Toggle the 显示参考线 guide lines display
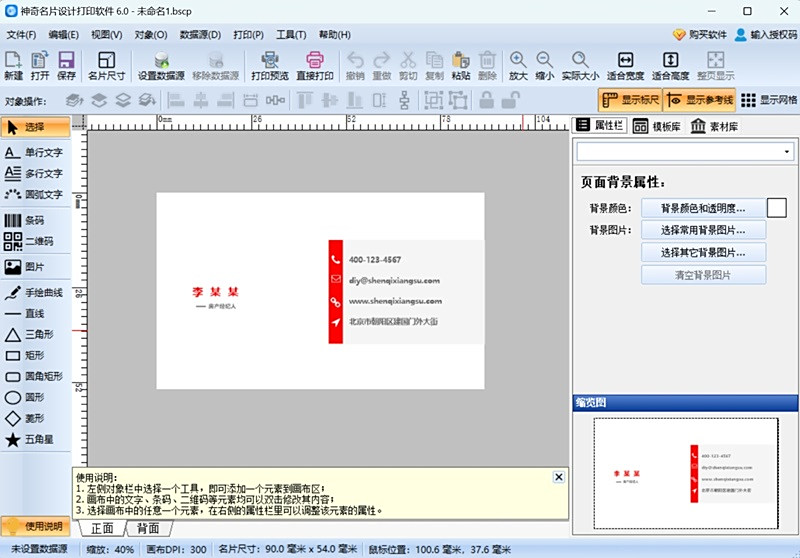The width and height of the screenshot is (800, 558). 698,100
